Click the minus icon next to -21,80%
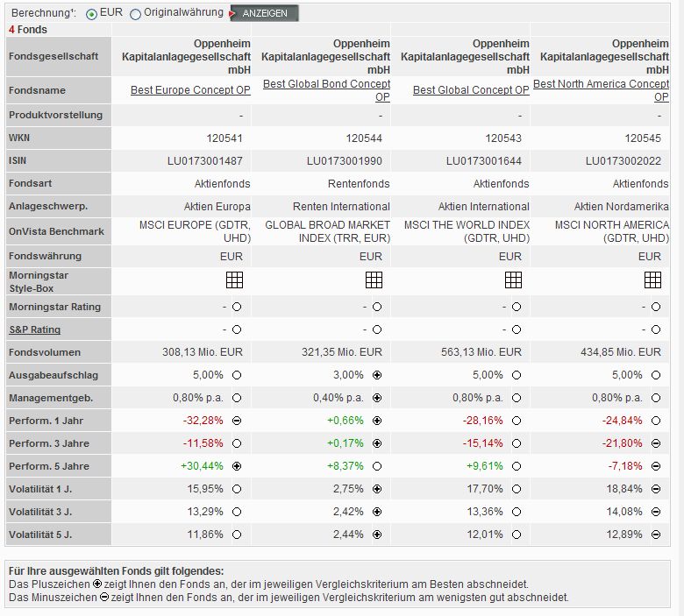684x616 pixels. [656, 443]
